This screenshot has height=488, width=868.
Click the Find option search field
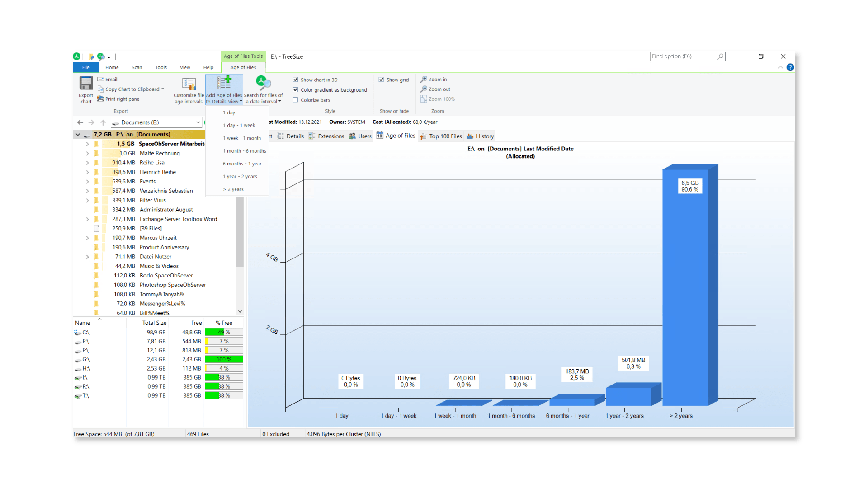(683, 56)
